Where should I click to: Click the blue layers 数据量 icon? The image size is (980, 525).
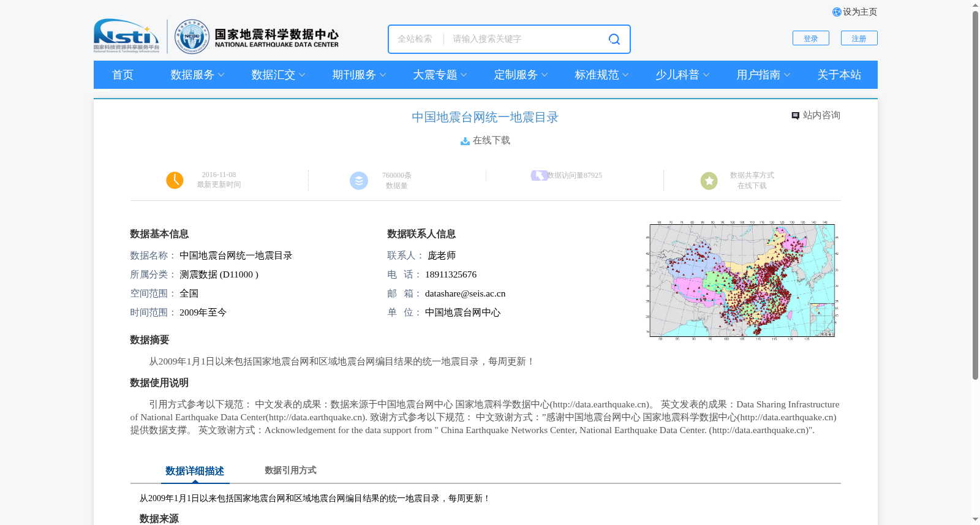point(359,181)
